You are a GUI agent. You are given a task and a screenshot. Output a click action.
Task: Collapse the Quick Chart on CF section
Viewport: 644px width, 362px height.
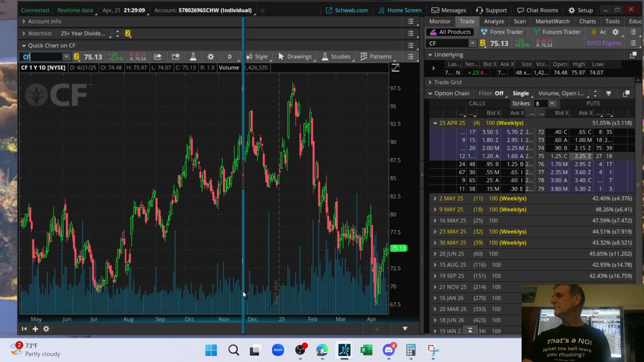point(24,45)
